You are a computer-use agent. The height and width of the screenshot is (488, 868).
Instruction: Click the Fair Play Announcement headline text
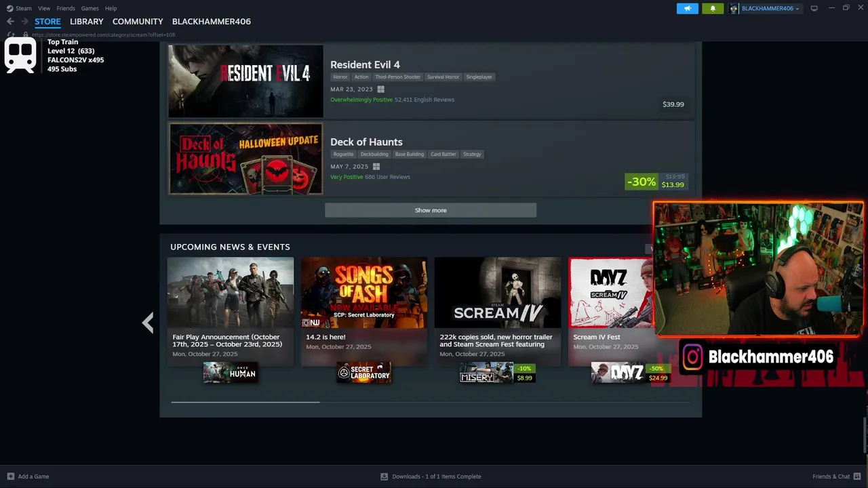(x=227, y=340)
